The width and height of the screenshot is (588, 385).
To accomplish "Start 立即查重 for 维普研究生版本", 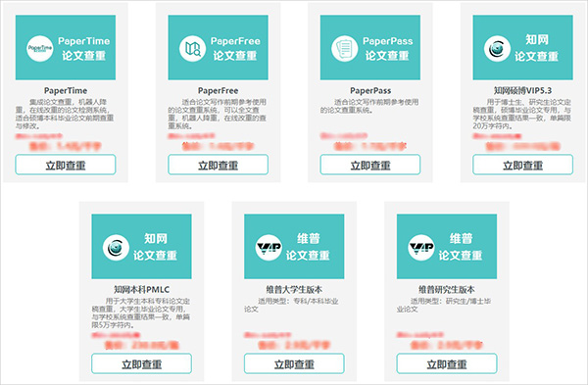I will 447,364.
